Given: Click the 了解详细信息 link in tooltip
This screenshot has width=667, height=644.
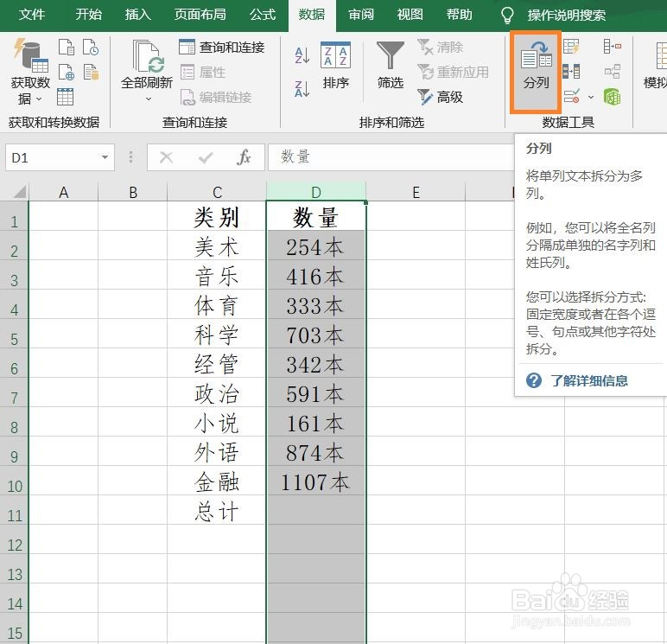Looking at the screenshot, I should click(x=588, y=380).
